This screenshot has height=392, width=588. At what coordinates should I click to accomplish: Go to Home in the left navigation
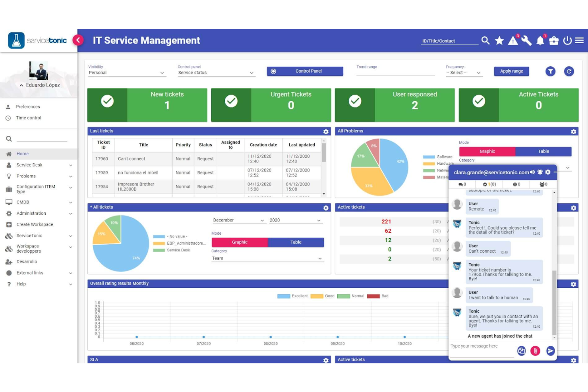pyautogui.click(x=23, y=154)
